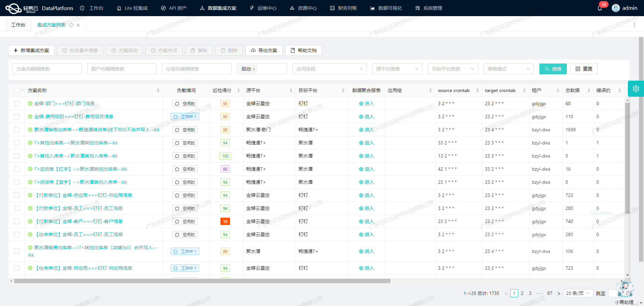
Task: Open the 目标平台搜索 dropdown
Action: pyautogui.click(x=453, y=69)
